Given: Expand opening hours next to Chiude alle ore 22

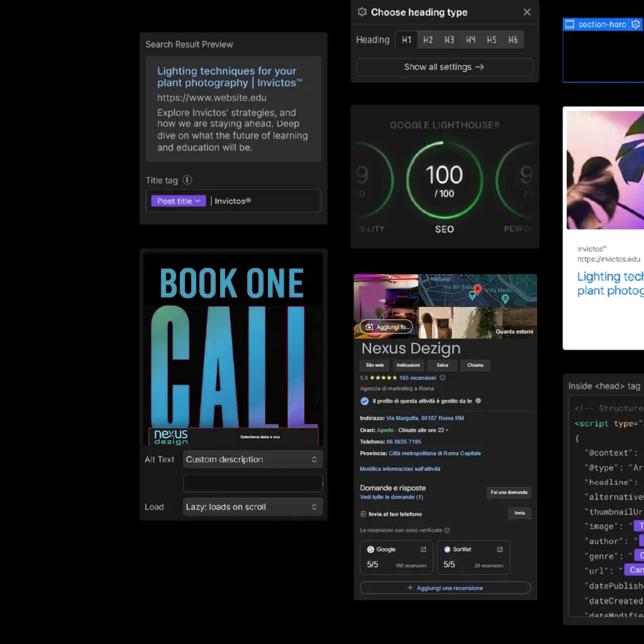Looking at the screenshot, I should 447,430.
